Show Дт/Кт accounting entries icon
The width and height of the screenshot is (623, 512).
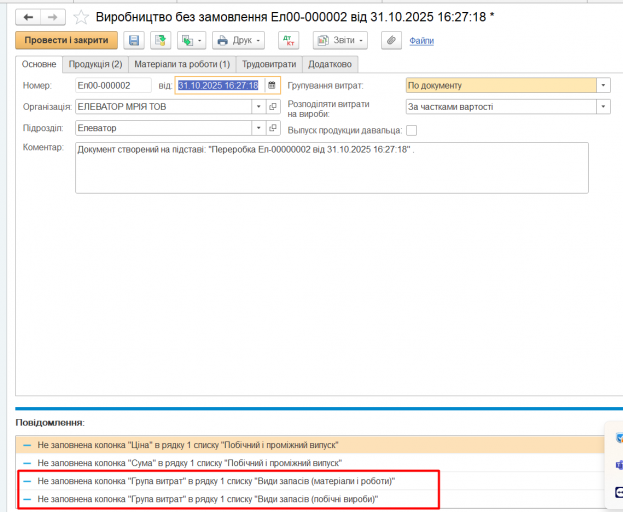(288, 40)
